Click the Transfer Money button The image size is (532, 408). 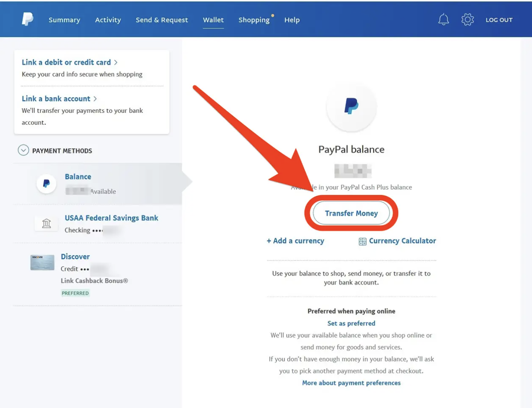point(351,213)
